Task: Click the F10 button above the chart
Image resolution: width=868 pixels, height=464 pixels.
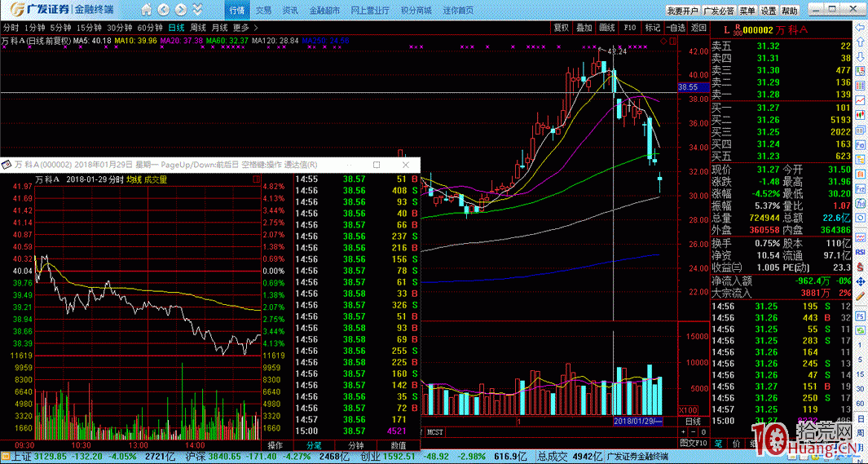Action: tap(629, 28)
